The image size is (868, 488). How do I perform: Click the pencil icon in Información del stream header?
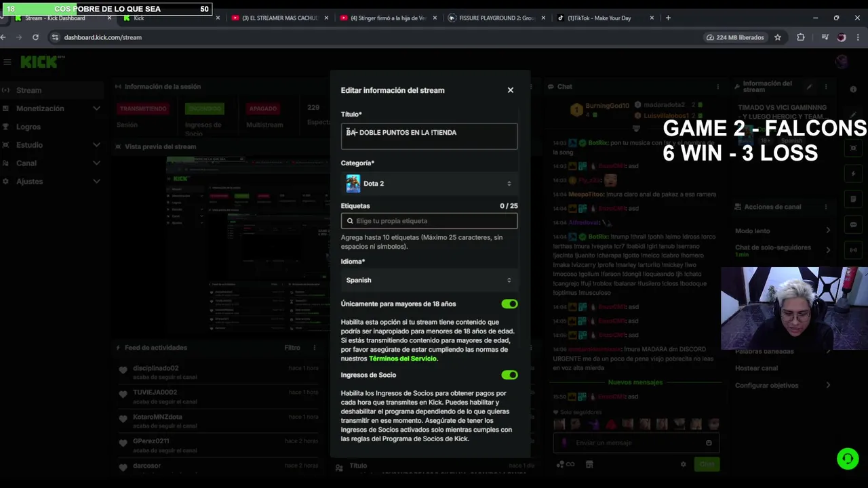(x=809, y=87)
